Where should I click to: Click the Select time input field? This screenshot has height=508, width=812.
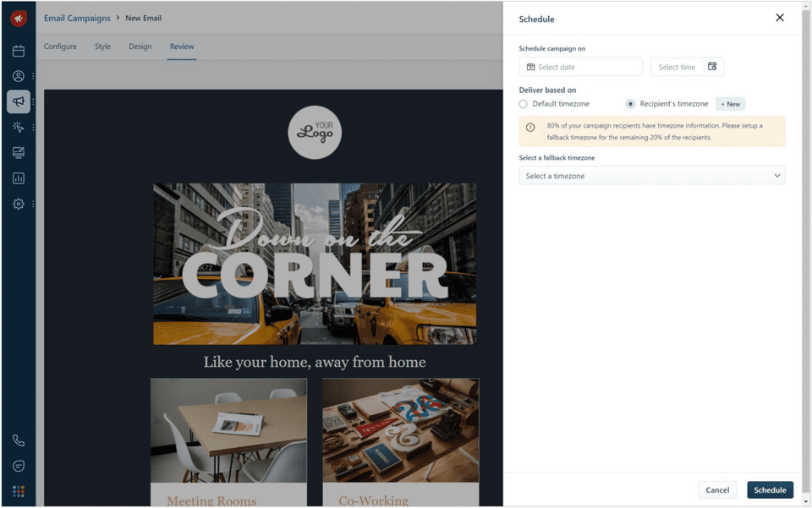click(678, 67)
